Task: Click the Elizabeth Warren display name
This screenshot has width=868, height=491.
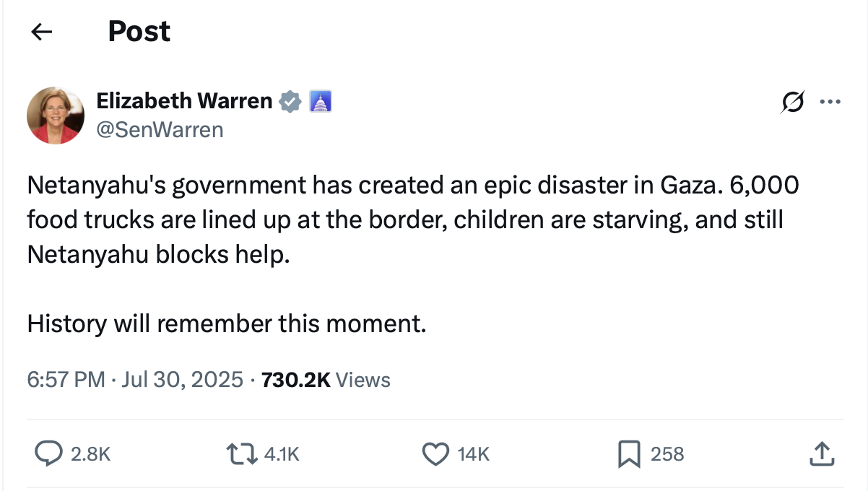Action: 184,101
